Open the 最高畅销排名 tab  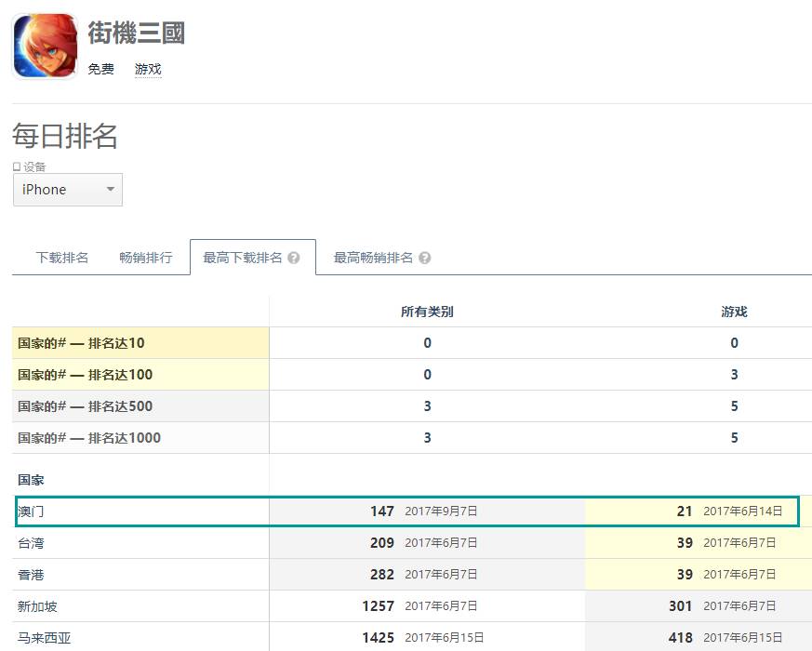[x=373, y=258]
